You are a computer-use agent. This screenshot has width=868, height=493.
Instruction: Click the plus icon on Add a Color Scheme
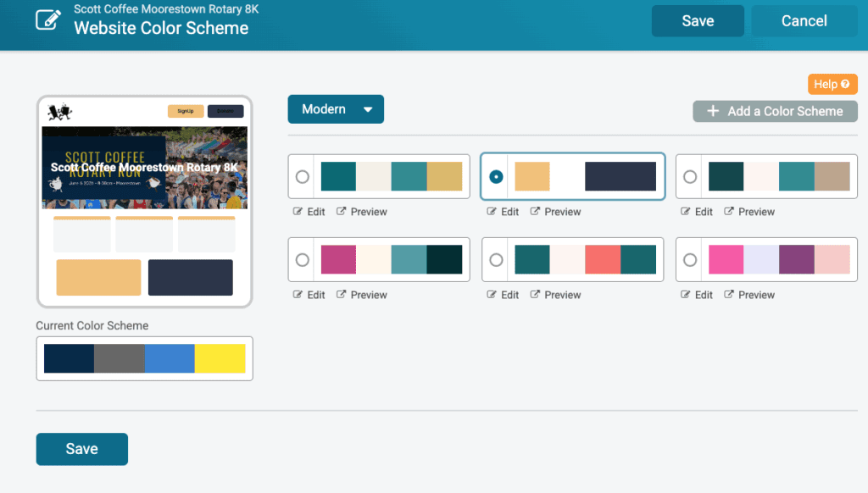pyautogui.click(x=713, y=111)
